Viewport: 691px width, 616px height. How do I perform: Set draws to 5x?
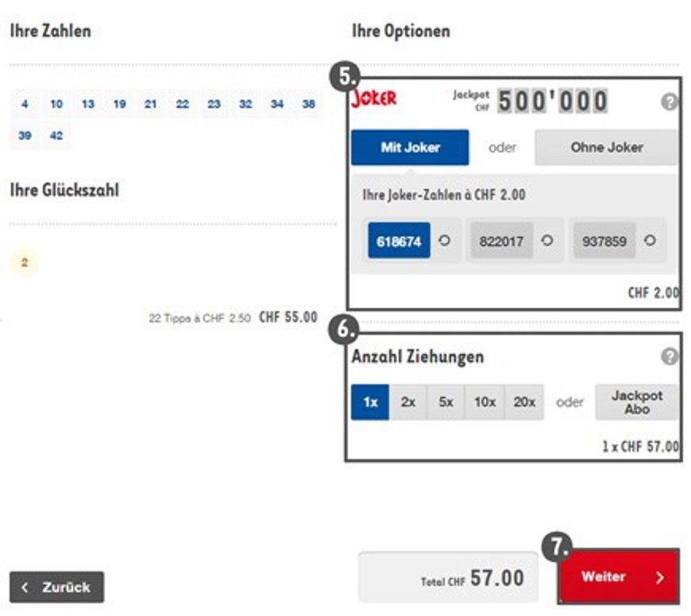pyautogui.click(x=446, y=402)
